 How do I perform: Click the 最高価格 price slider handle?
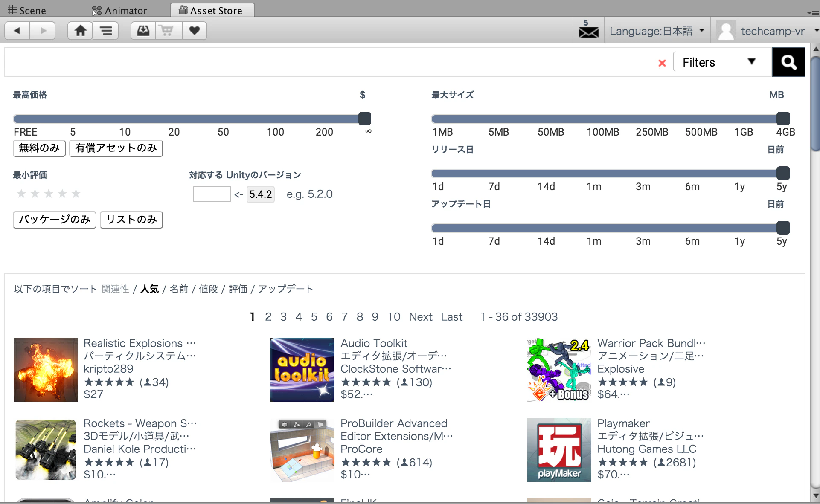coord(365,119)
